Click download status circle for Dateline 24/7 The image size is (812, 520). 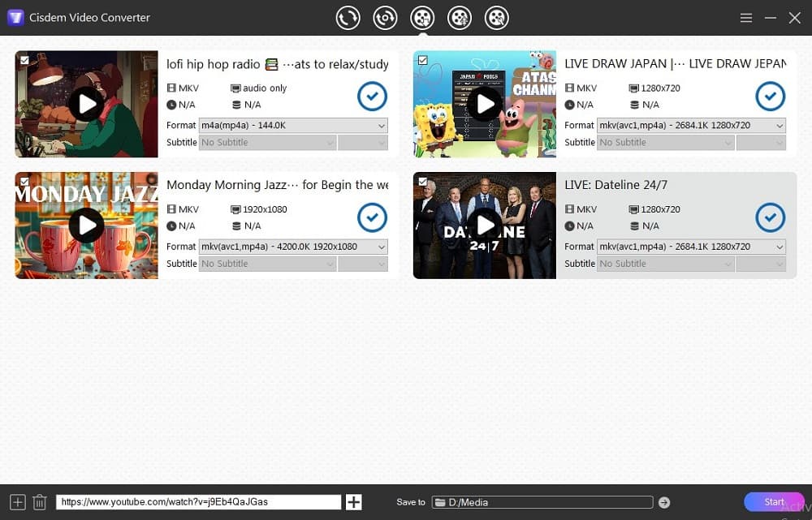point(770,217)
